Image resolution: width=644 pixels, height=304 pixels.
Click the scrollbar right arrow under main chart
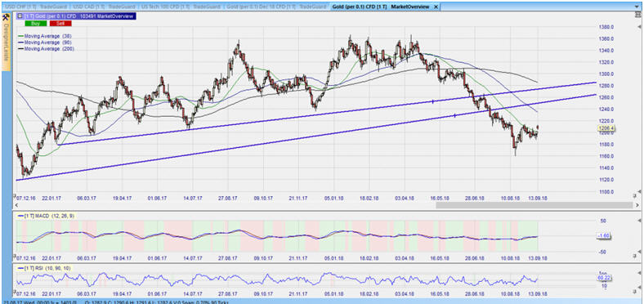click(x=637, y=205)
